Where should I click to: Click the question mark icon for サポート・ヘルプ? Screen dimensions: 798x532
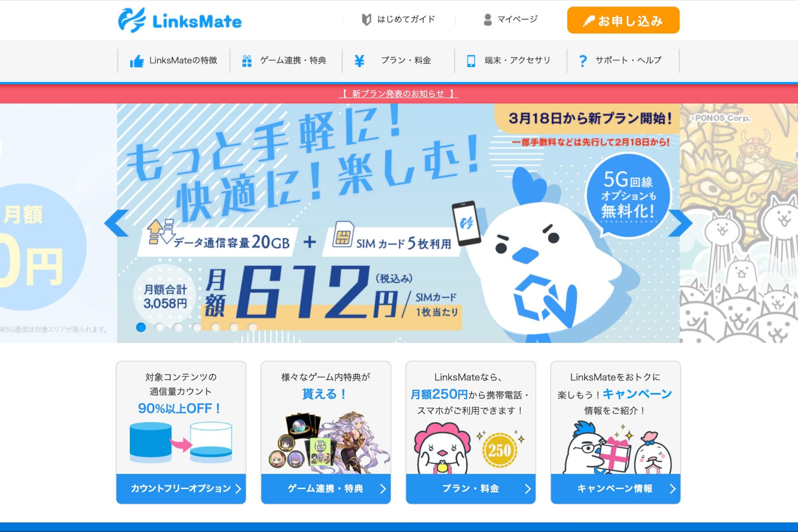tap(583, 61)
